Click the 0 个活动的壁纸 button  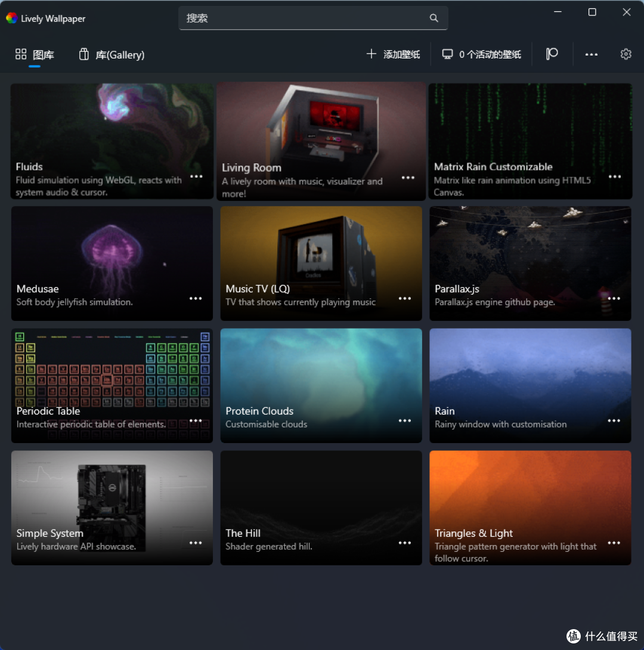pyautogui.click(x=490, y=55)
